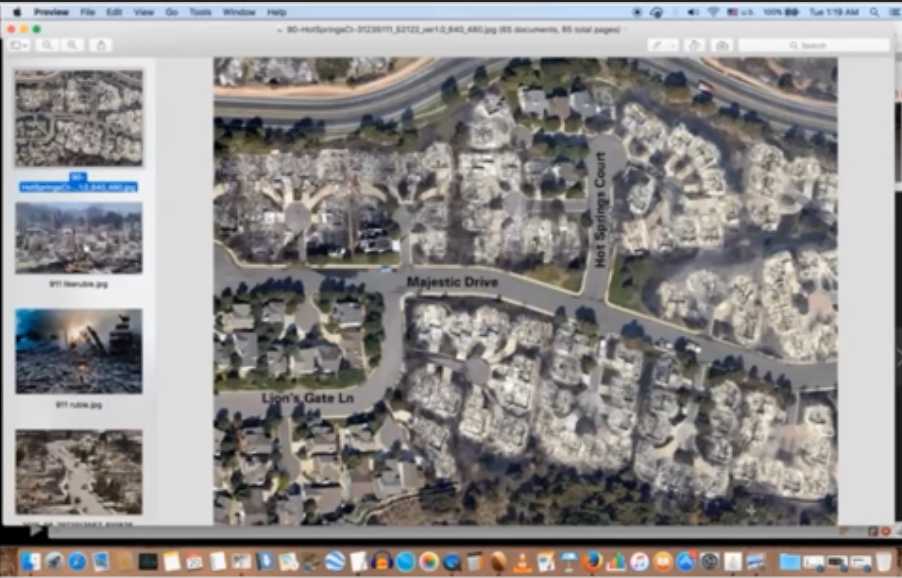This screenshot has height=578, width=902.
Task: Select the highlighted HotSprings aerial thumbnail
Action: (x=79, y=118)
